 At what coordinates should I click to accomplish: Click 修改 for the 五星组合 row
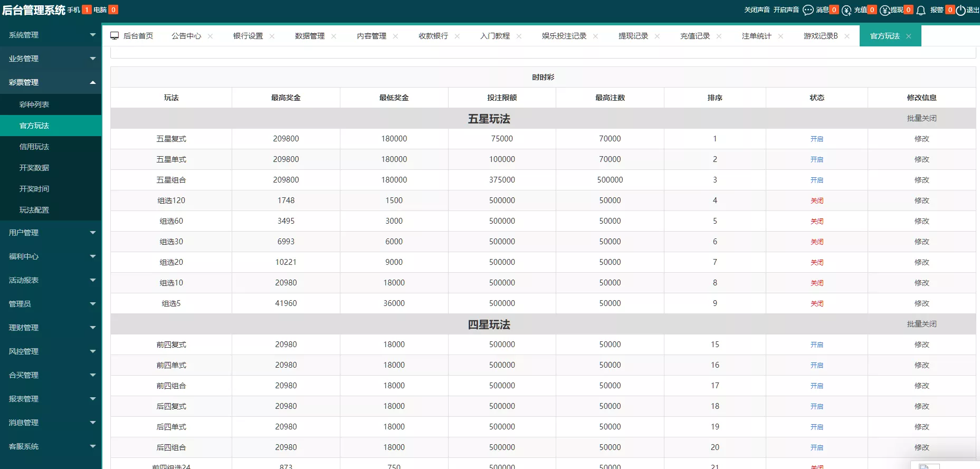[x=921, y=180]
